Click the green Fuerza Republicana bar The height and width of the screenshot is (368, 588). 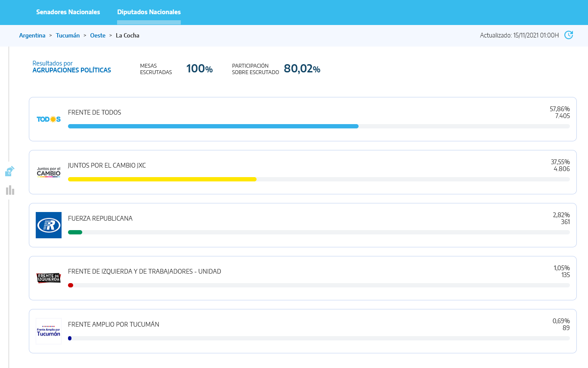[75, 232]
